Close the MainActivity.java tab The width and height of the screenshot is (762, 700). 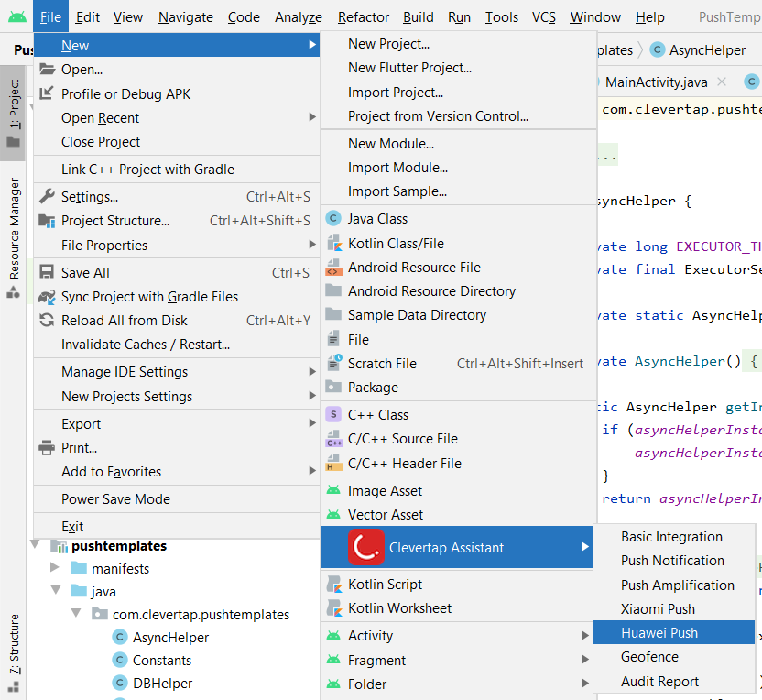[722, 82]
